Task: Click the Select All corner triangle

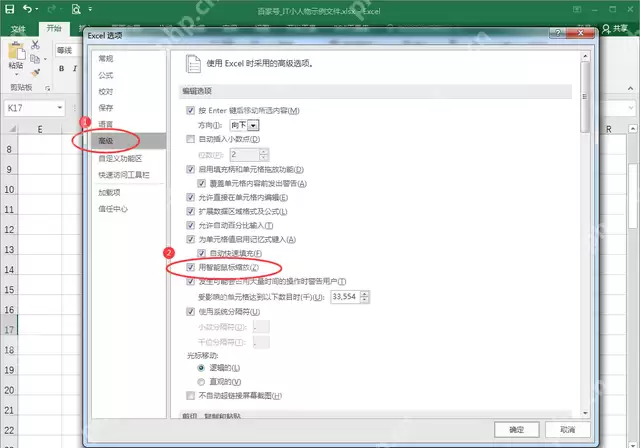Action: pos(13,129)
